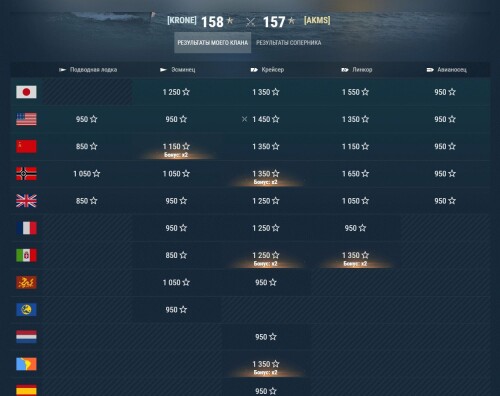This screenshot has width=500, height=396.
Task: Click the United Kingdom flag icon
Action: point(26,201)
